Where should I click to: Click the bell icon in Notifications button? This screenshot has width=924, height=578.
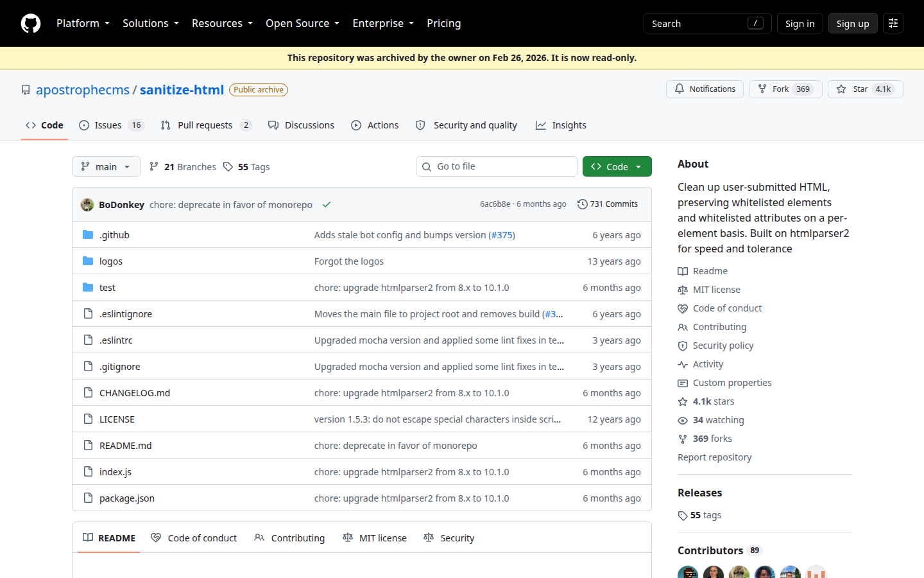click(x=680, y=89)
